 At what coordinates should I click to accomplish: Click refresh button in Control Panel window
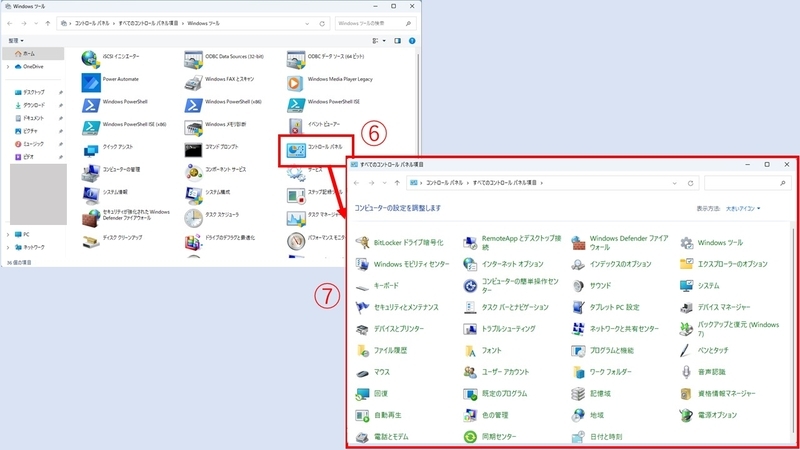coord(690,183)
